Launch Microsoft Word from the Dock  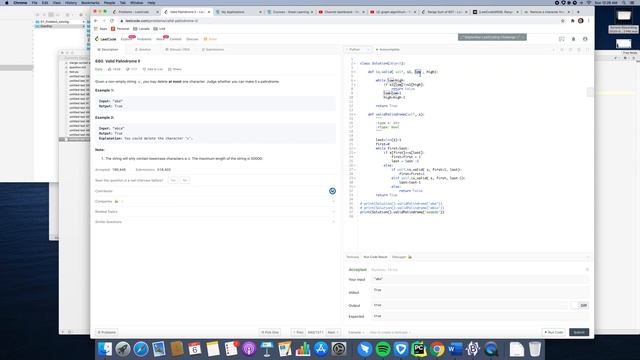click(455, 349)
